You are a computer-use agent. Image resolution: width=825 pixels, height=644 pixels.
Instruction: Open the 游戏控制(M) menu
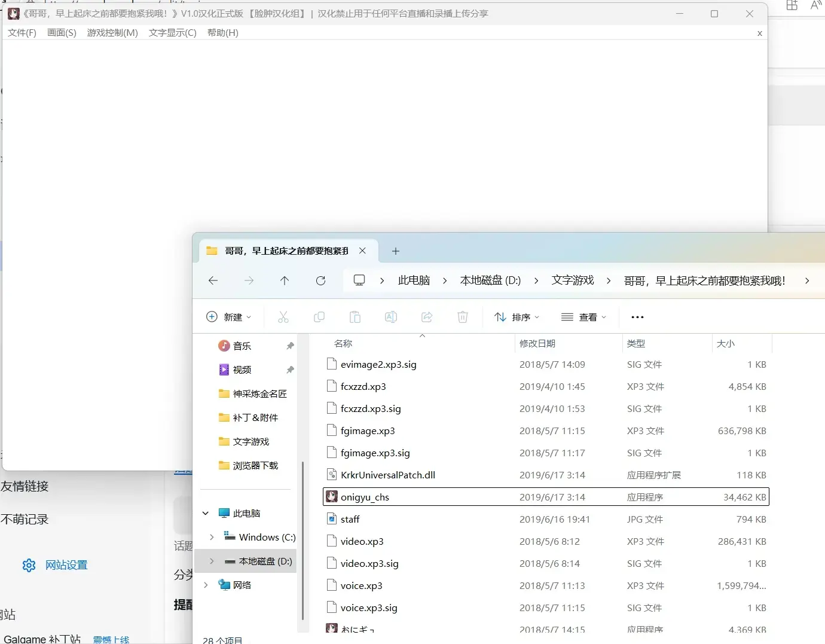coord(112,33)
